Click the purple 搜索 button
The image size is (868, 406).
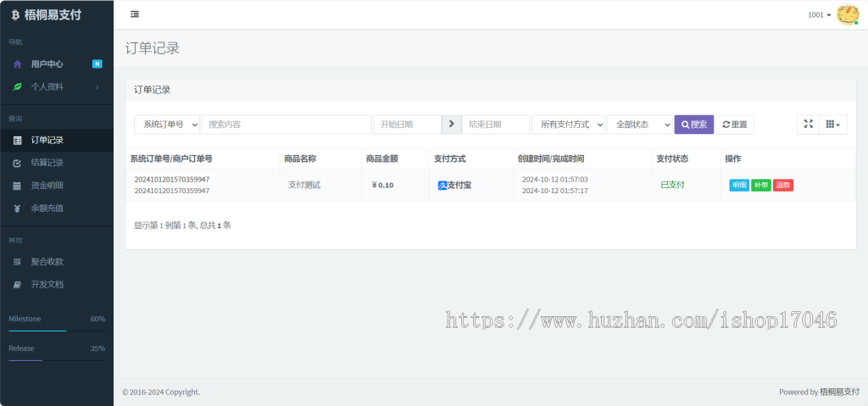694,125
